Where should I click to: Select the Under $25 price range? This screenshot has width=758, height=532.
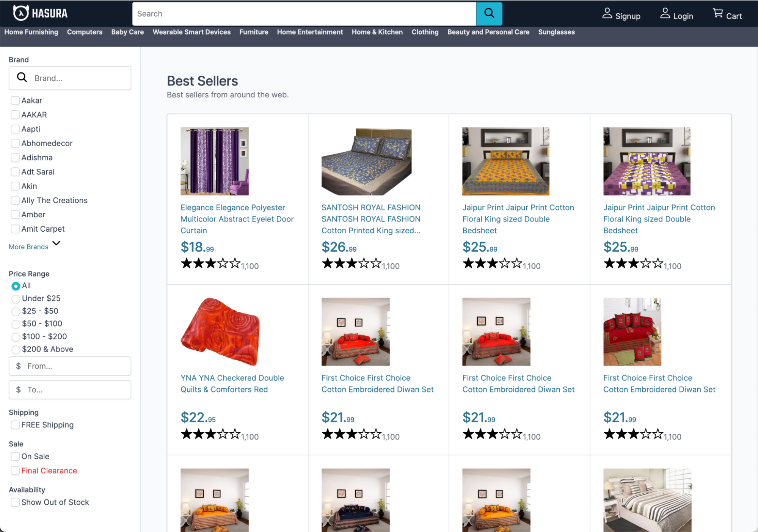16,298
